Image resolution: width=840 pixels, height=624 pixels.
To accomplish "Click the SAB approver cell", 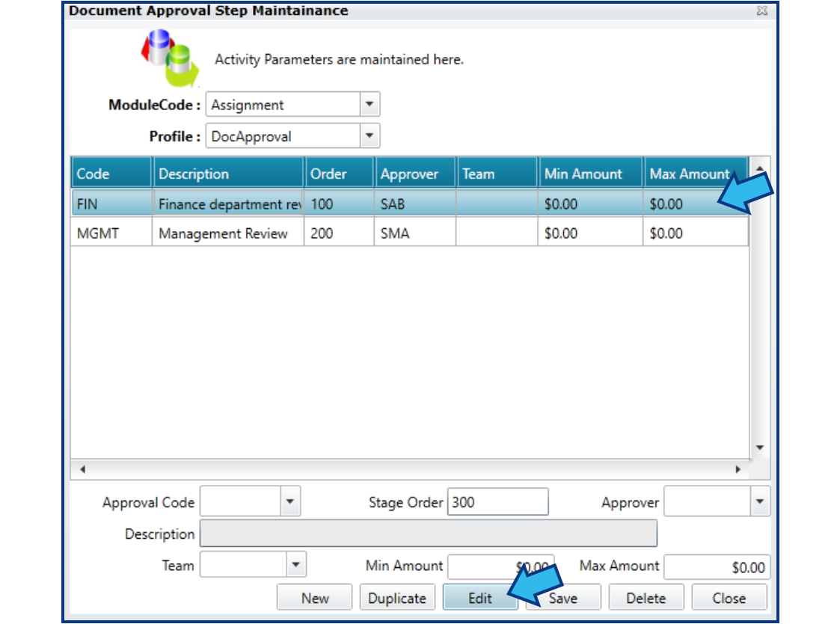I will pos(415,204).
